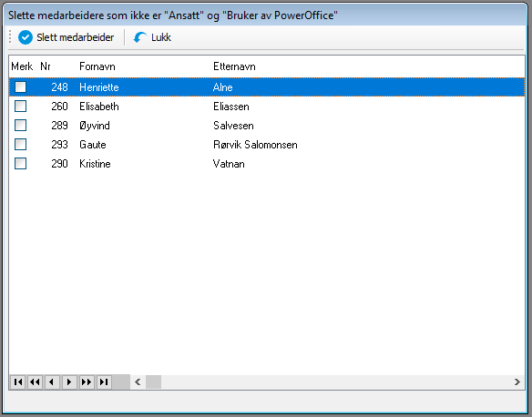Click the first name Kristine
This screenshot has height=417, width=532.
coord(95,164)
